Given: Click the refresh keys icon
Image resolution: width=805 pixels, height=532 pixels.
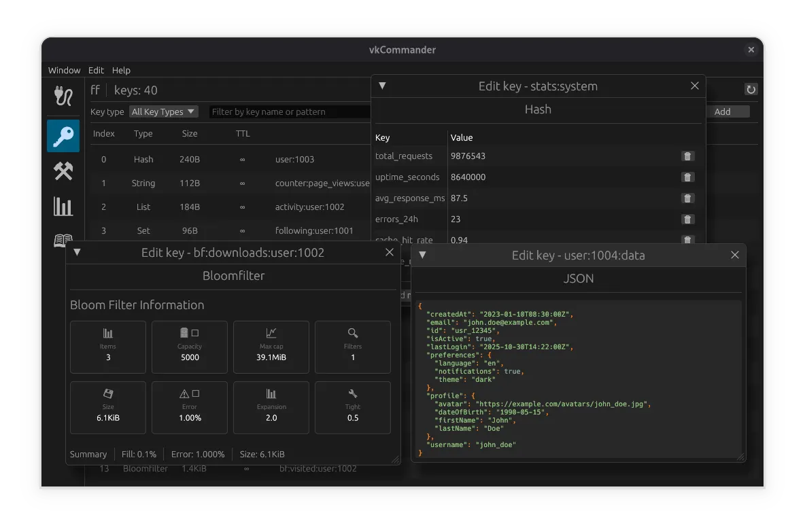Looking at the screenshot, I should [x=751, y=89].
